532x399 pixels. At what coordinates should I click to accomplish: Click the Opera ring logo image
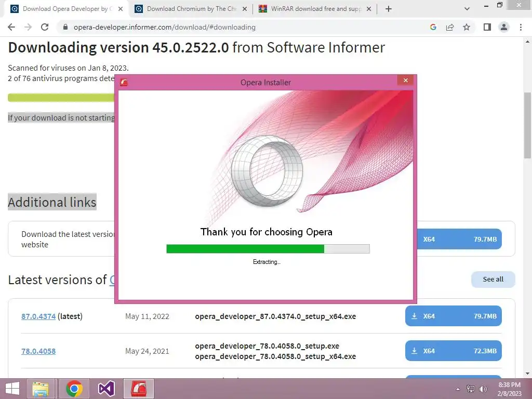pos(267,171)
